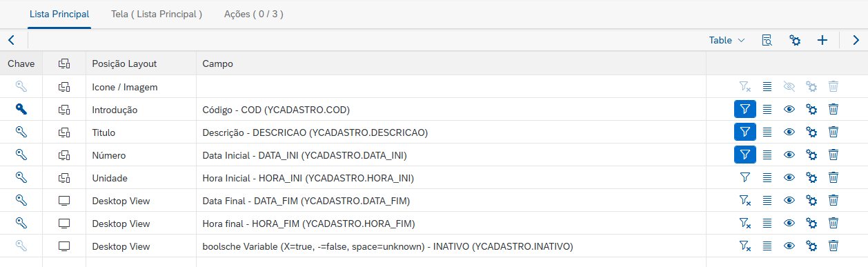Click Campo column header
The height and width of the screenshot is (267, 868).
click(x=451, y=63)
